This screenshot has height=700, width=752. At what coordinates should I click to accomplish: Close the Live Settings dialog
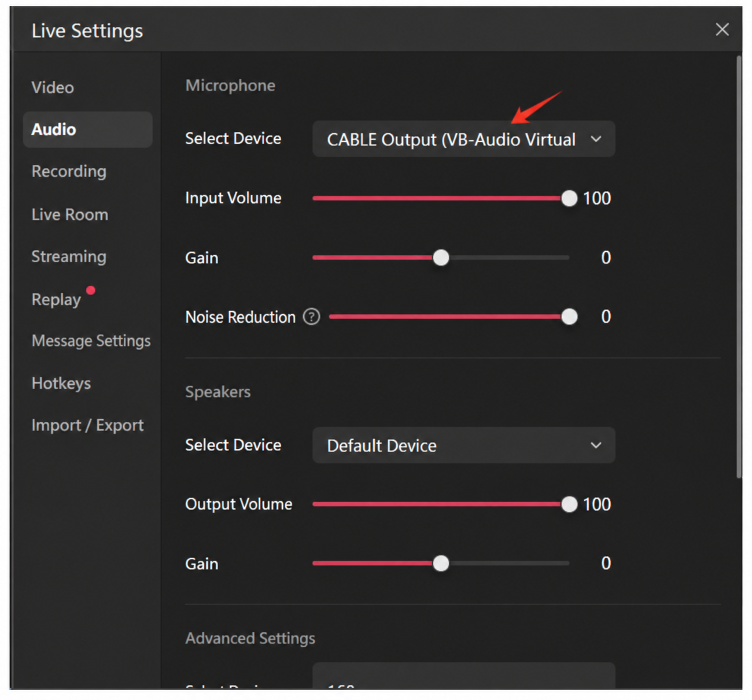click(722, 30)
